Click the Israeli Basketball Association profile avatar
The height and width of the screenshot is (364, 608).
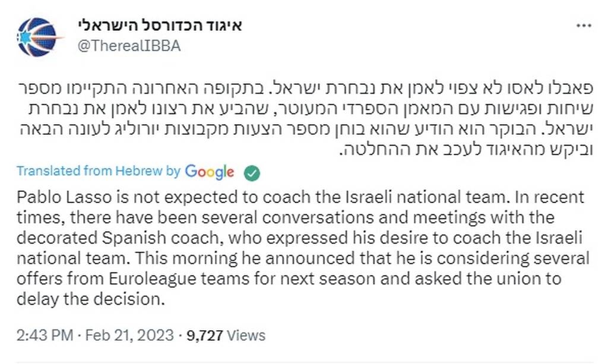click(40, 36)
